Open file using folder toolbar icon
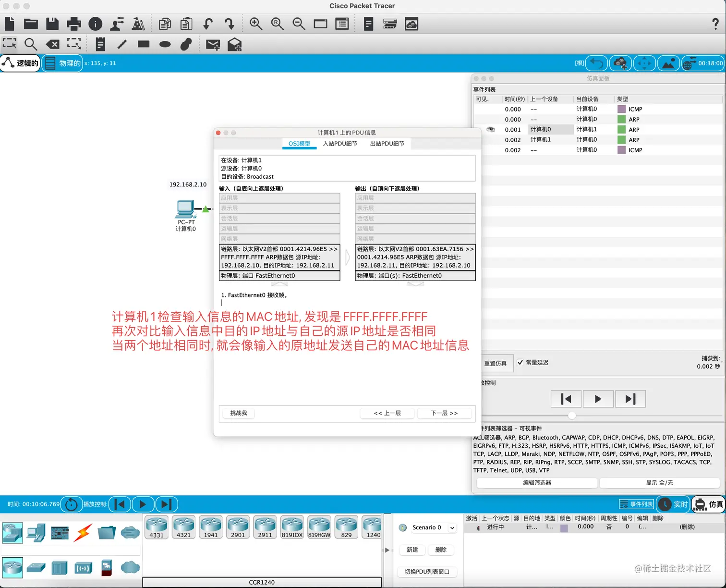This screenshot has height=588, width=726. [31, 24]
